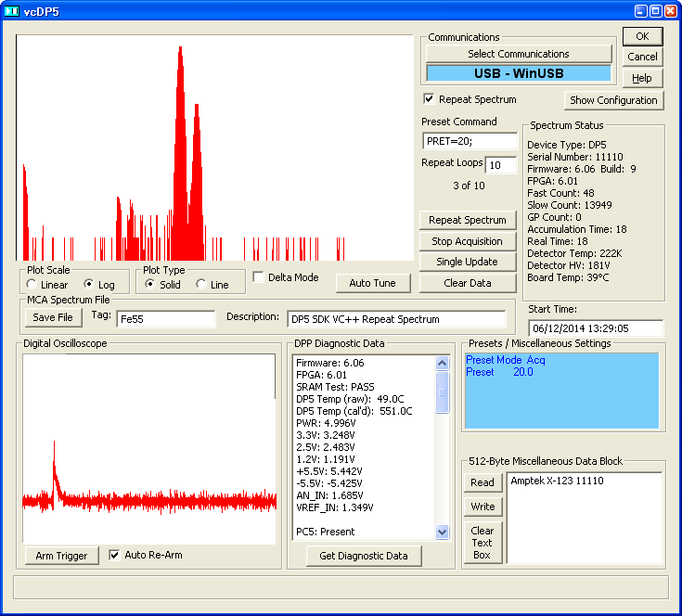
Task: Click the Tag field containing Fe55
Action: coord(166,319)
